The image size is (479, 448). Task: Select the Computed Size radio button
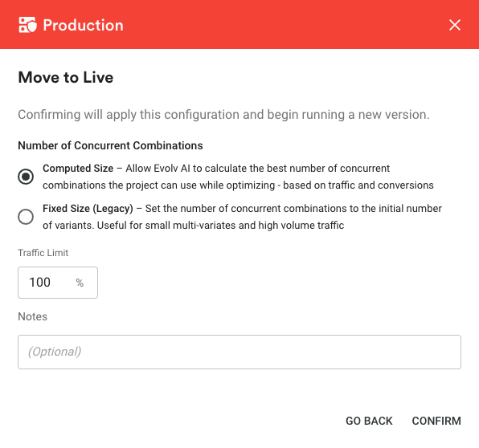(x=26, y=177)
